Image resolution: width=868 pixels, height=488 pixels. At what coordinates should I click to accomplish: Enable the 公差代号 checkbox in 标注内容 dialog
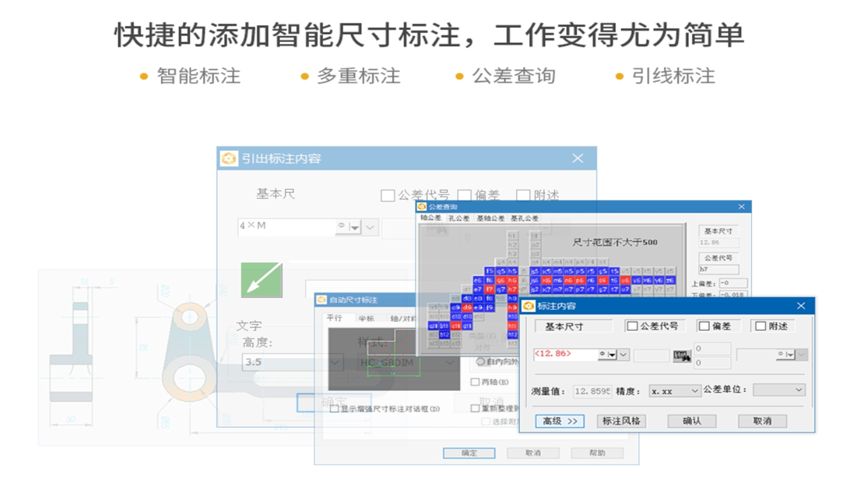click(632, 325)
